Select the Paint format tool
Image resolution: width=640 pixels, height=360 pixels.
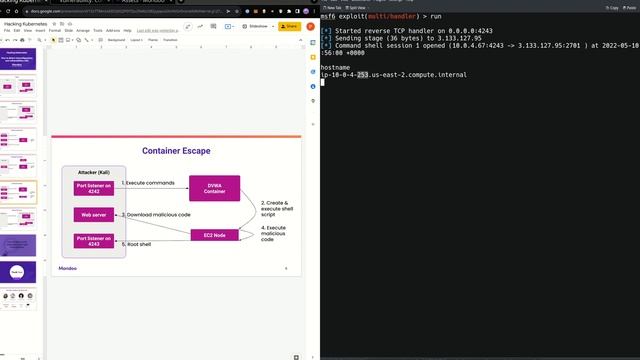click(29, 40)
